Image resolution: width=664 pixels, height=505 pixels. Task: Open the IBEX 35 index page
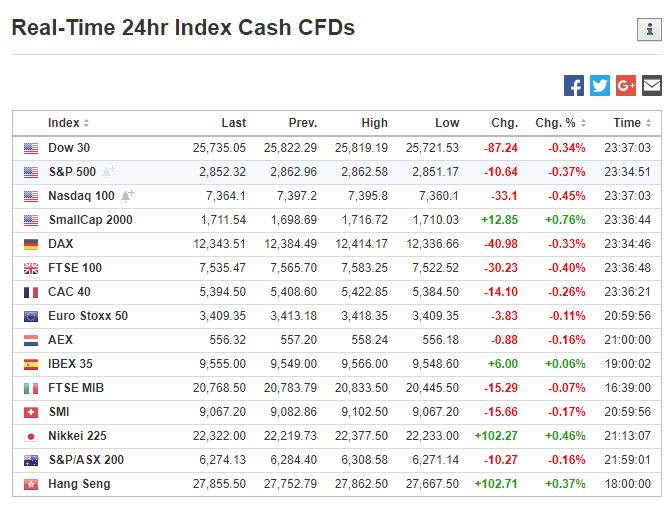pos(72,364)
